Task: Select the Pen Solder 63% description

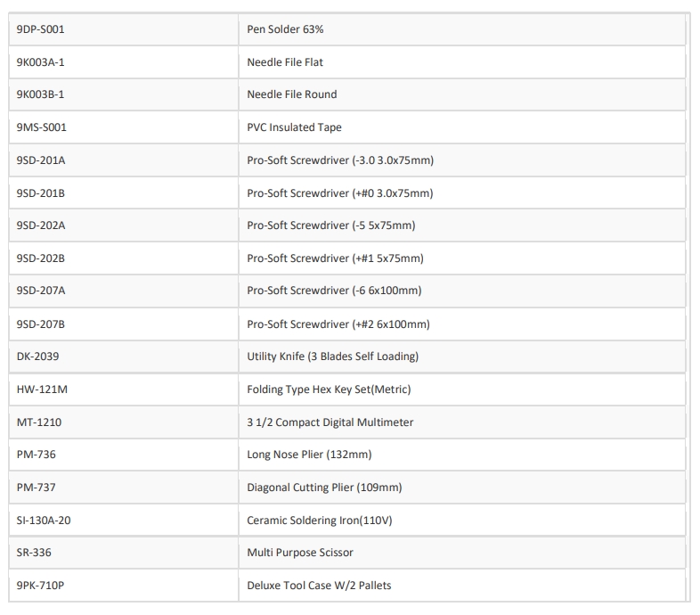Action: coord(285,29)
